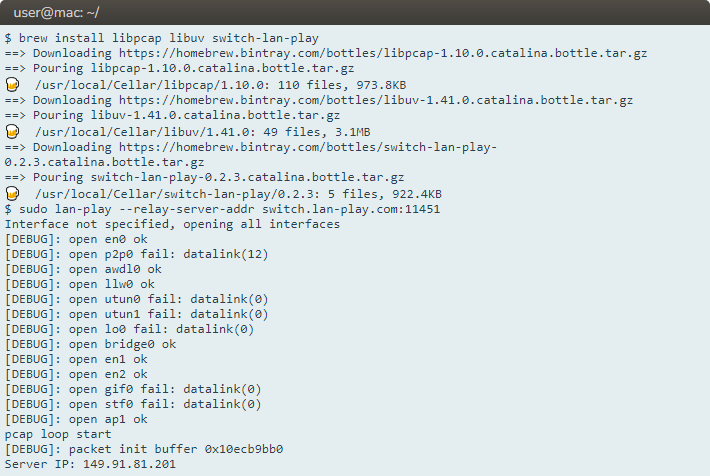Click "Pouring libpcap-1.10.0.catalina.bottle.tar.gz" line
Viewport: 710px width, 476px height.
179,69
